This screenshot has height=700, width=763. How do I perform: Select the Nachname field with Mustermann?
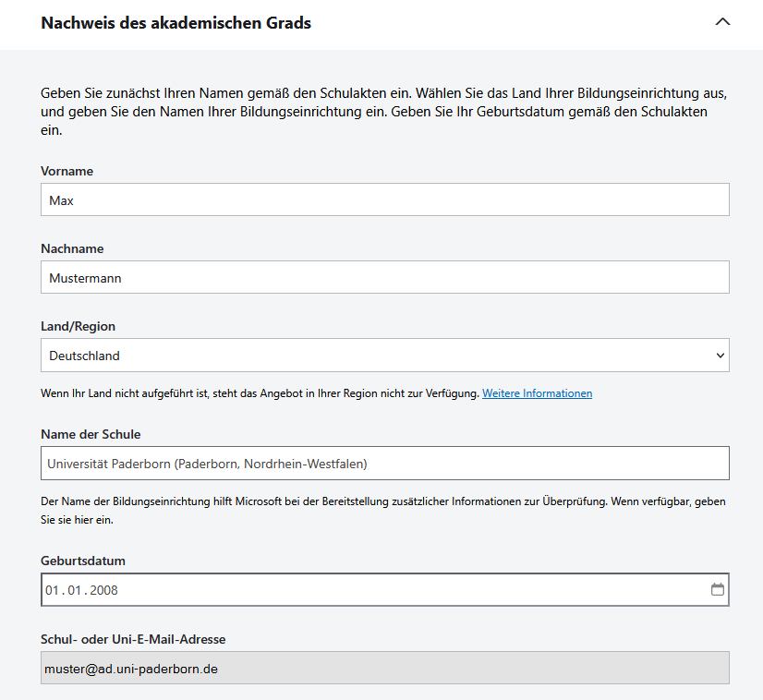[384, 277]
